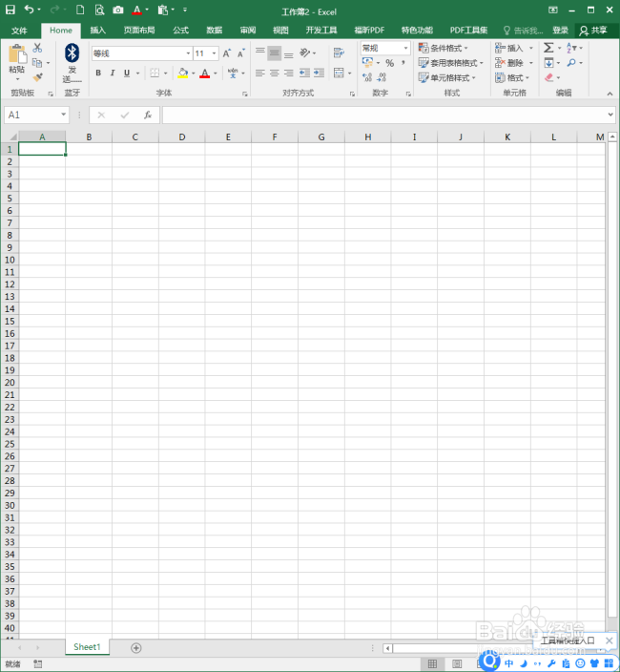Open the Format cells button
The image size is (620, 672).
tap(512, 77)
